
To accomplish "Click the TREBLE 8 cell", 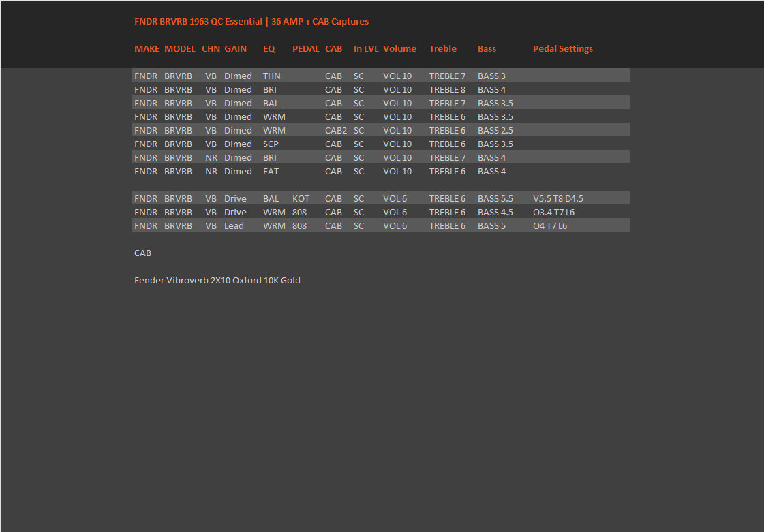I will [447, 90].
